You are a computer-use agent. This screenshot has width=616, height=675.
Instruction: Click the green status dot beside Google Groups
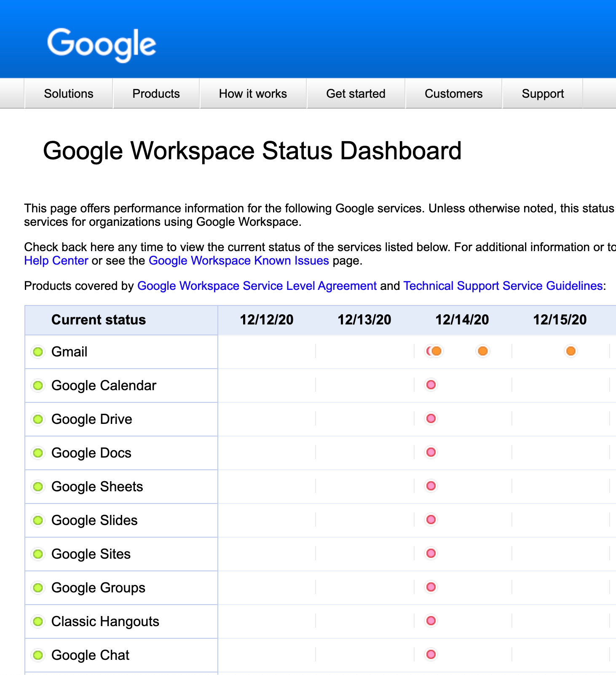click(38, 587)
